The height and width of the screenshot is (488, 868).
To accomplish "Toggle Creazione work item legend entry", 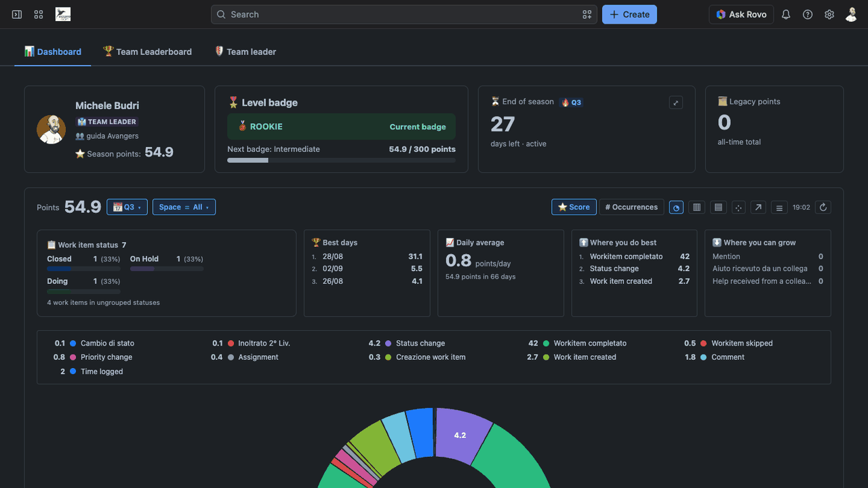I will coord(417,357).
